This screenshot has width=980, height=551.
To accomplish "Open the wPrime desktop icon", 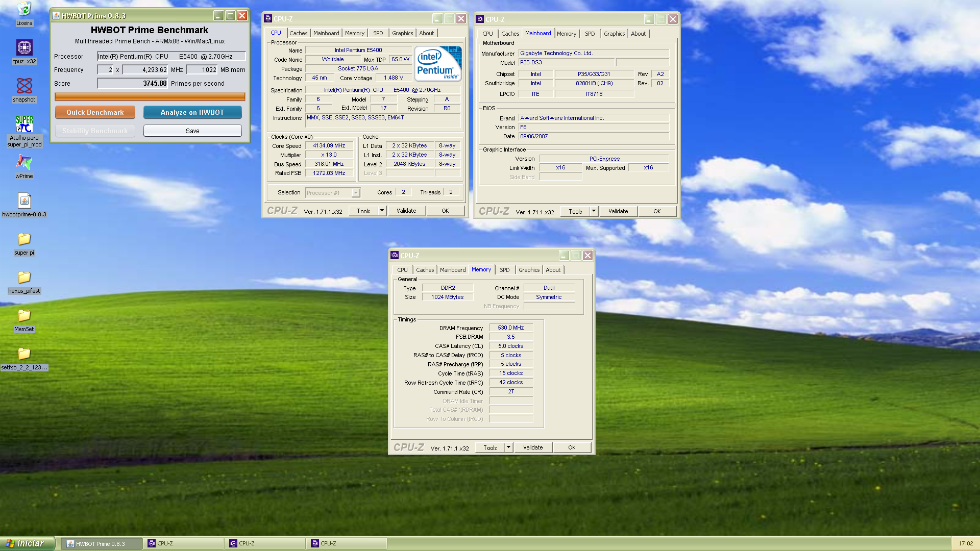I will [x=24, y=162].
